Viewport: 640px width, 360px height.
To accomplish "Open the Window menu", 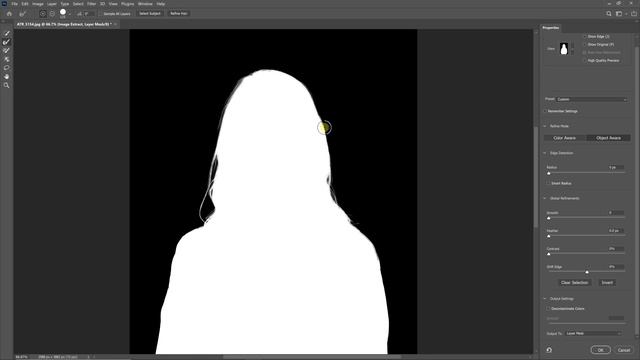I will tap(145, 4).
